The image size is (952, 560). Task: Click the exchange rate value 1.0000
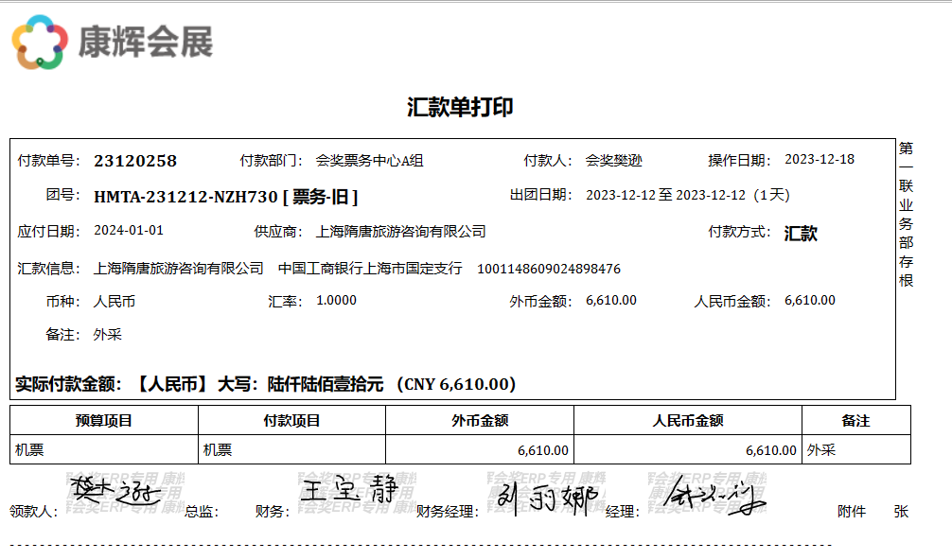[x=336, y=301]
